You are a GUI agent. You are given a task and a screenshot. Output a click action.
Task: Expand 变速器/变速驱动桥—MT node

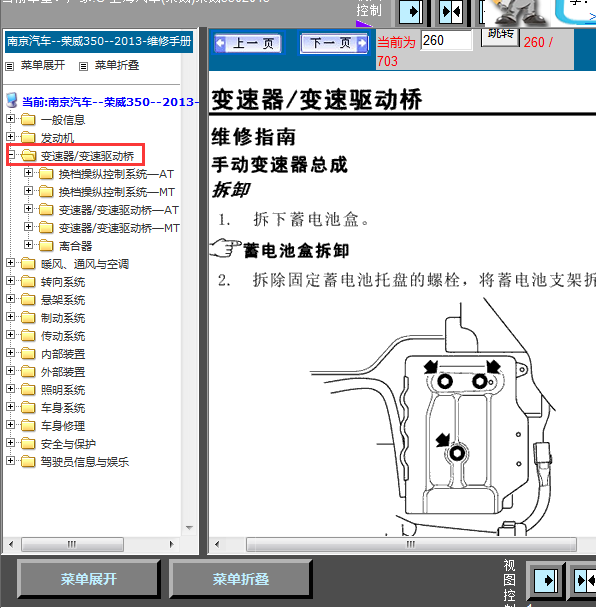click(x=28, y=226)
